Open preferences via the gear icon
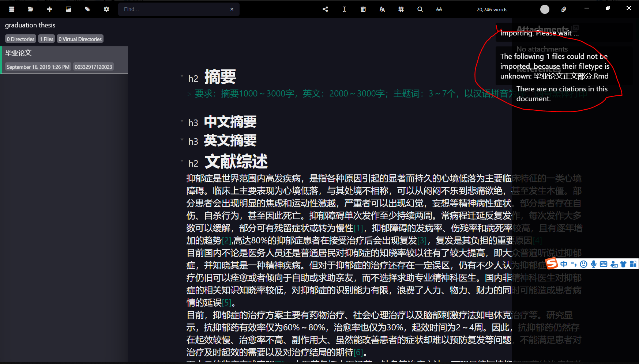This screenshot has width=639, height=364. point(106,9)
